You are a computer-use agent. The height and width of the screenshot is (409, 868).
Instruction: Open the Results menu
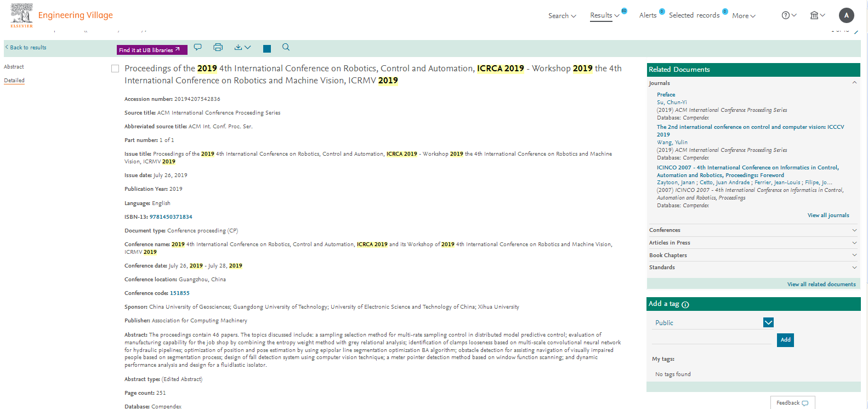click(604, 15)
